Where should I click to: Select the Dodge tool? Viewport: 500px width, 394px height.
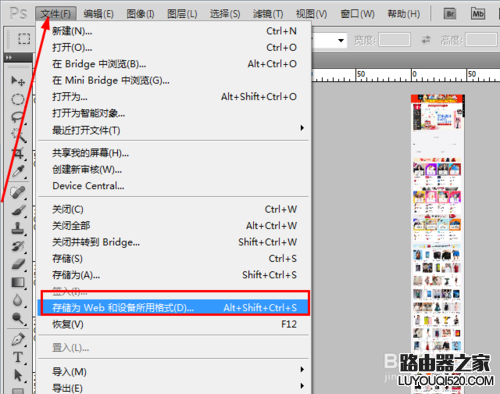pos(18,318)
